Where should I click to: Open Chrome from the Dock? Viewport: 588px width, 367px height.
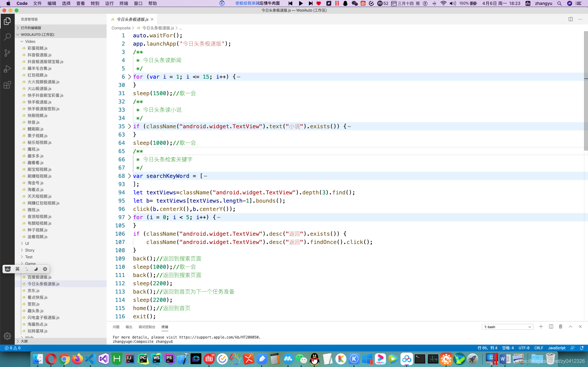click(x=64, y=359)
